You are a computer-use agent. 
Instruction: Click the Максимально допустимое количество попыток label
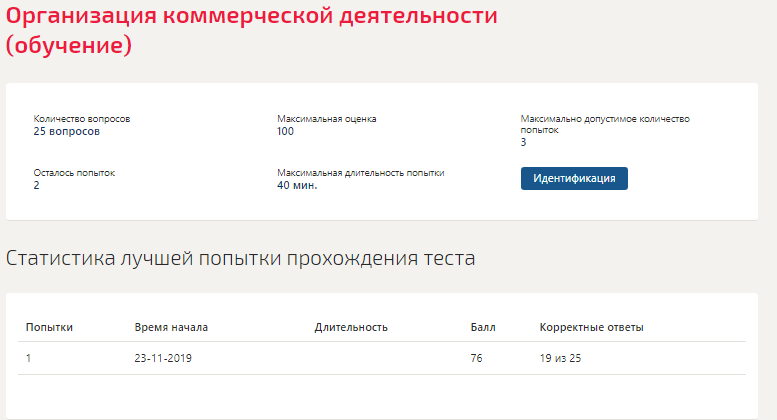pos(605,123)
